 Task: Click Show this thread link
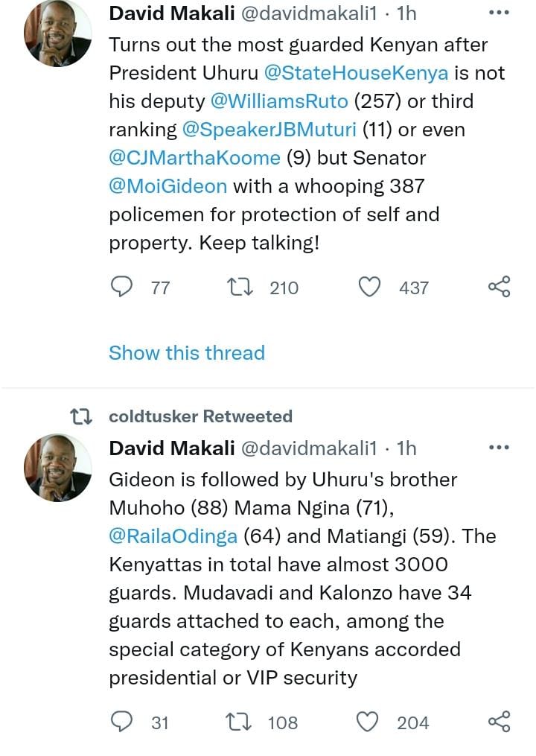pos(187,352)
